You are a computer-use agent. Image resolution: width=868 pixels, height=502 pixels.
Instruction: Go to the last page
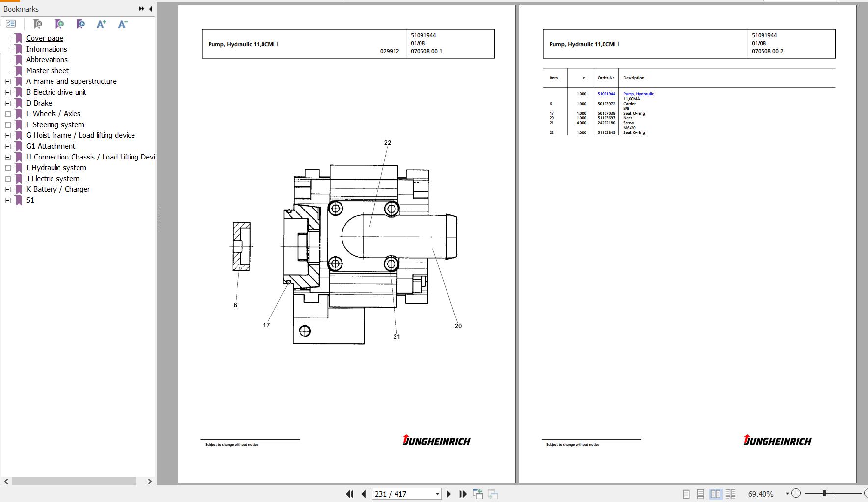coord(463,494)
